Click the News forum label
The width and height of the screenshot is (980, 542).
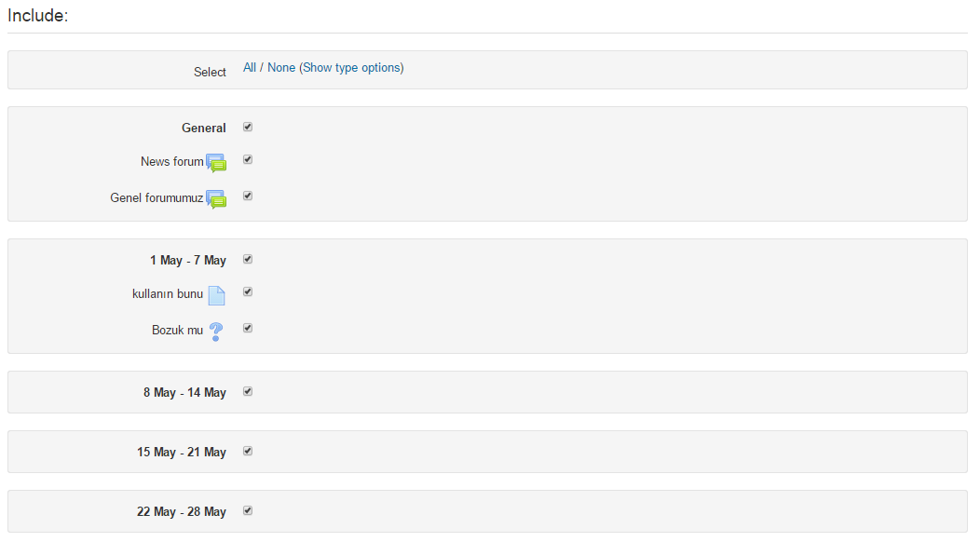point(171,162)
